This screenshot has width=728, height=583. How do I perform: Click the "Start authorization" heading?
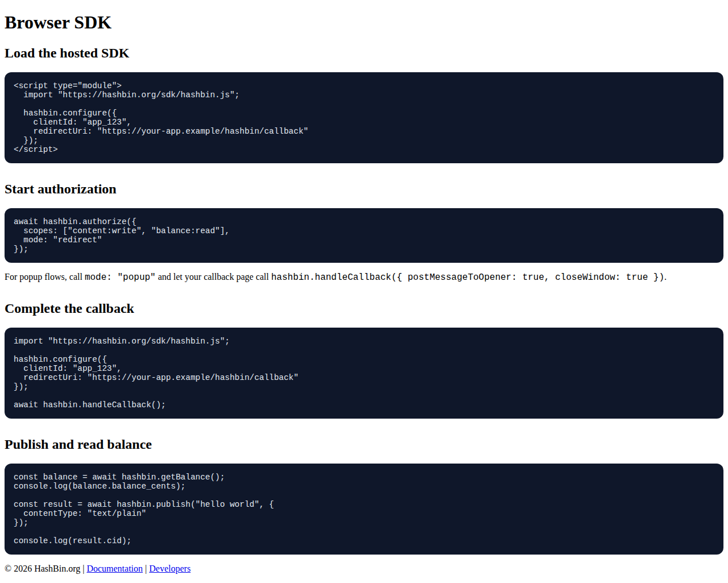coord(60,189)
